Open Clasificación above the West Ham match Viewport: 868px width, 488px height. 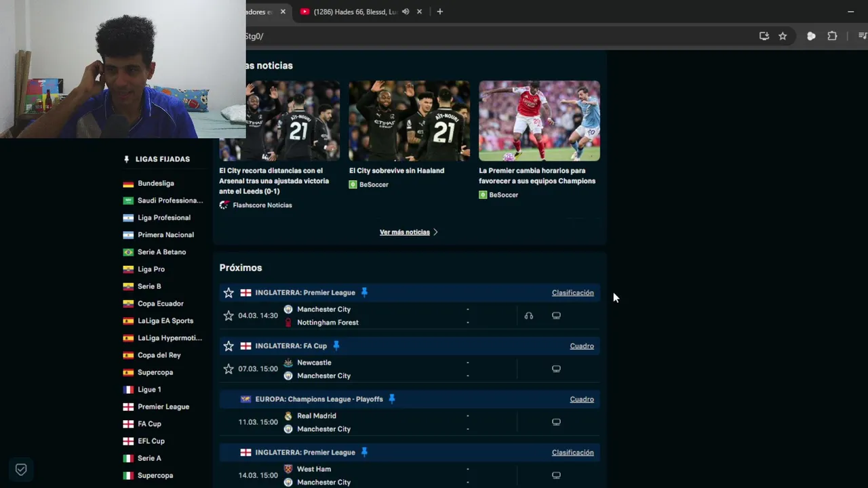[572, 453]
